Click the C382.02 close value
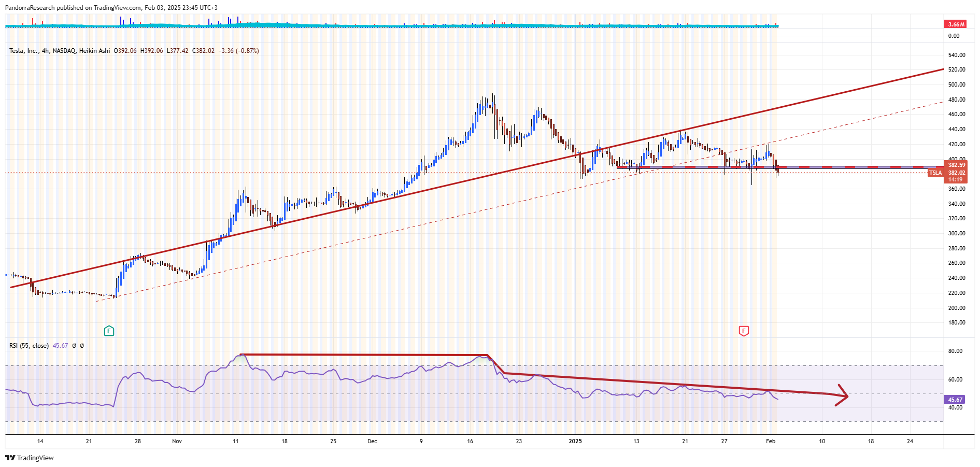The width and height of the screenshot is (980, 467). [x=203, y=51]
